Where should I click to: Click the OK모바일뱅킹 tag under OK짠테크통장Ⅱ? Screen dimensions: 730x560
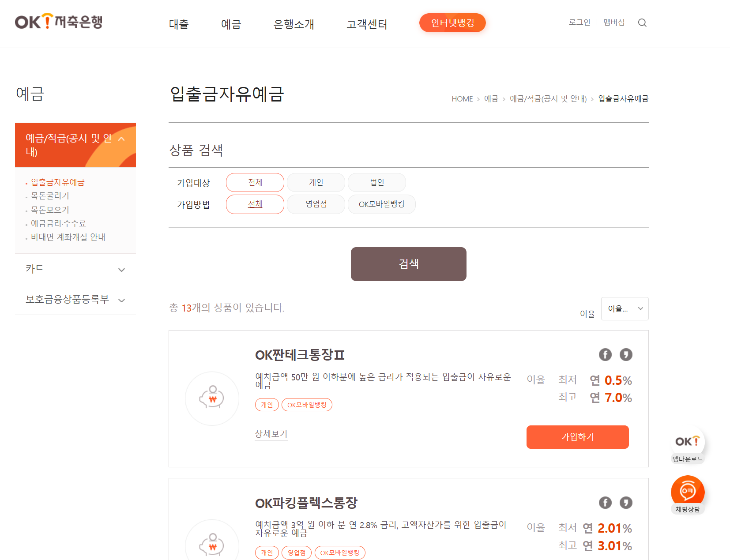click(307, 405)
